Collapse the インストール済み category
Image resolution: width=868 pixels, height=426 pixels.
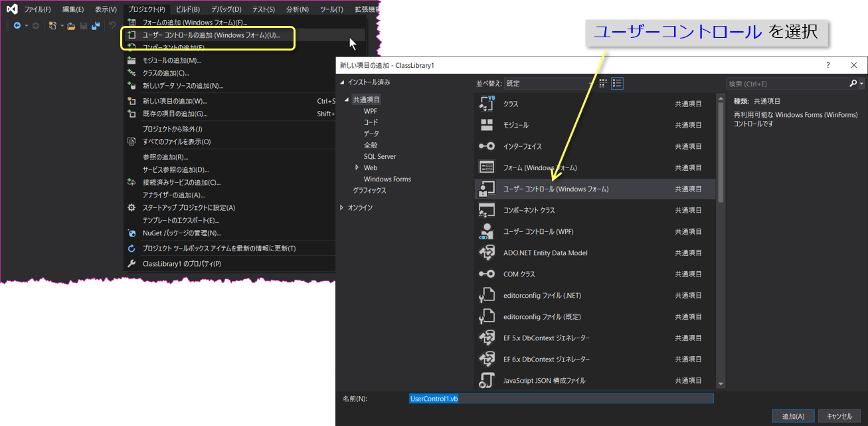tap(342, 82)
